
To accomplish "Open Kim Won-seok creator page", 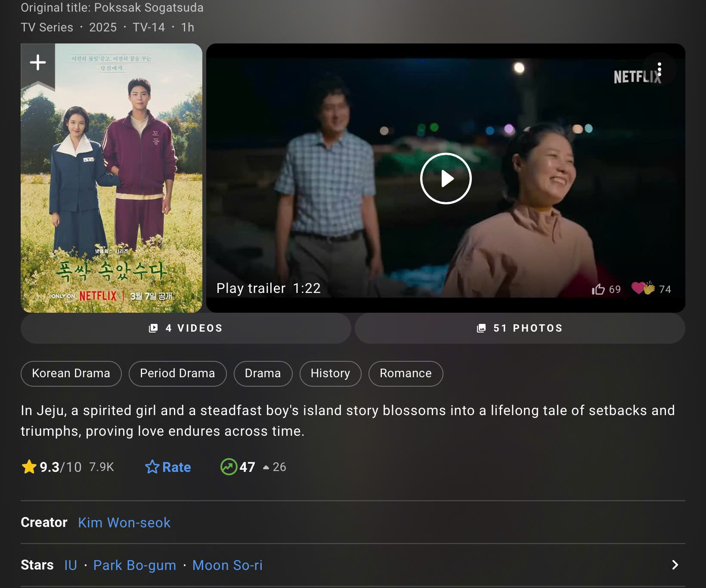I will (x=124, y=523).
